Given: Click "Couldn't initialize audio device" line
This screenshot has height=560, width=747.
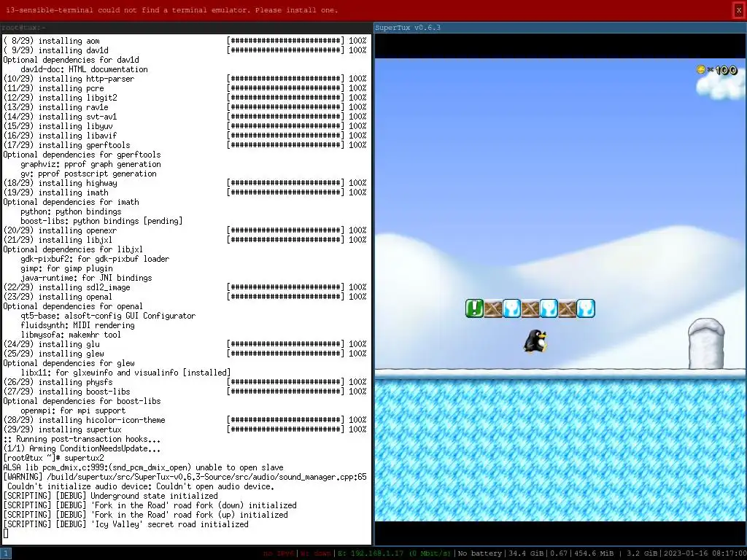Looking at the screenshot, I should [x=141, y=486].
